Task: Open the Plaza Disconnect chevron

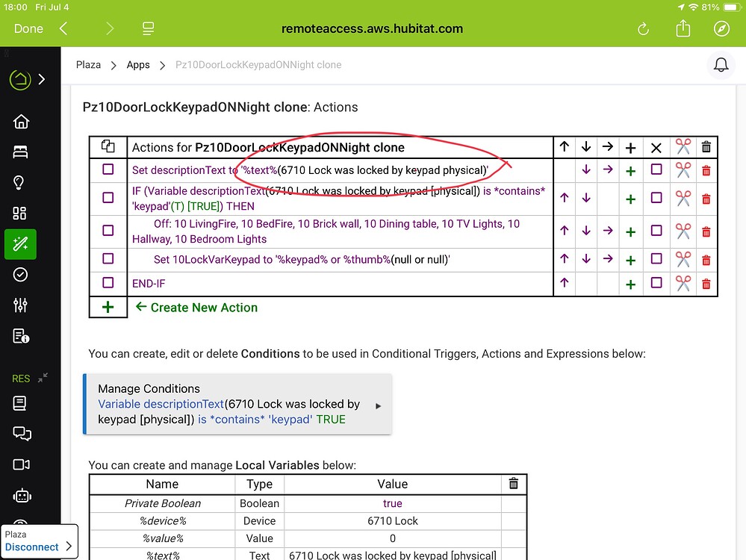Action: (69, 547)
